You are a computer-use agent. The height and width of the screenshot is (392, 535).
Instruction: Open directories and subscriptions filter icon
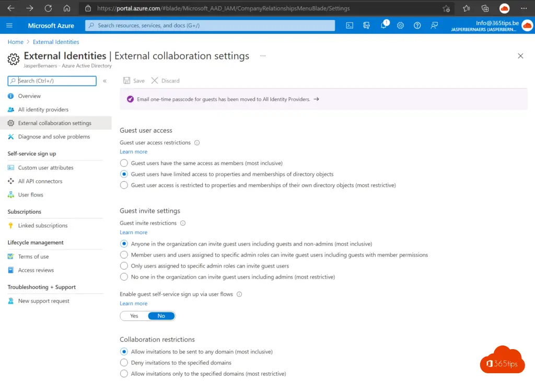(x=367, y=26)
